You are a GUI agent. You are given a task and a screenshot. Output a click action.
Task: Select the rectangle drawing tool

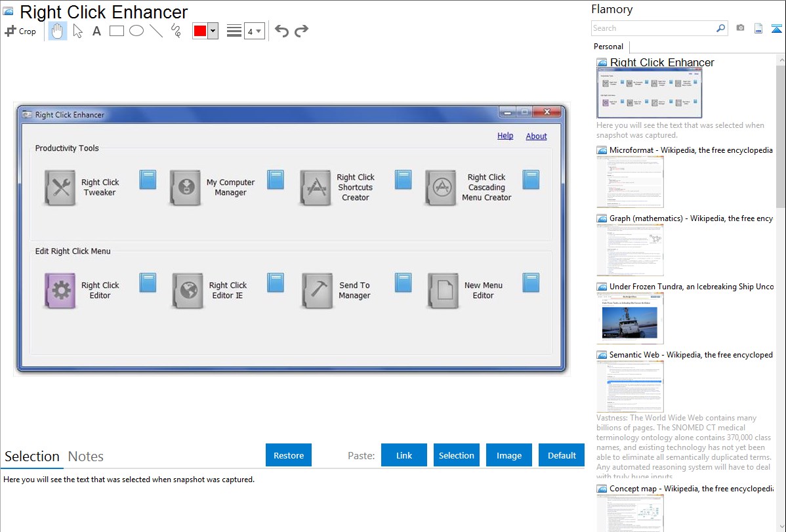pyautogui.click(x=116, y=31)
